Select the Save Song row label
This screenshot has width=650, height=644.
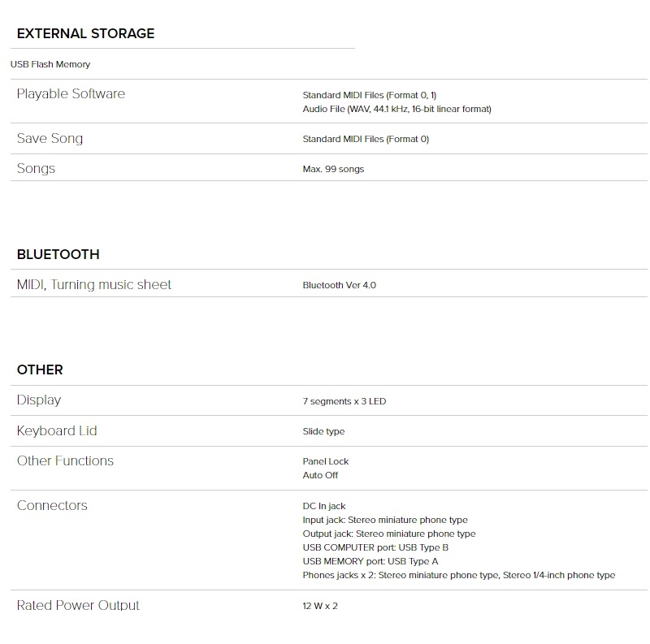coord(50,138)
